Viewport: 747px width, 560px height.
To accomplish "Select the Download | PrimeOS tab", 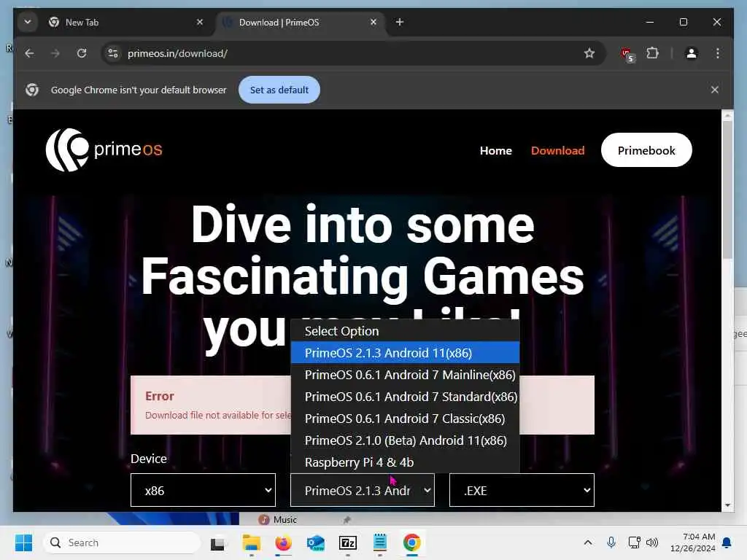I will (301, 23).
